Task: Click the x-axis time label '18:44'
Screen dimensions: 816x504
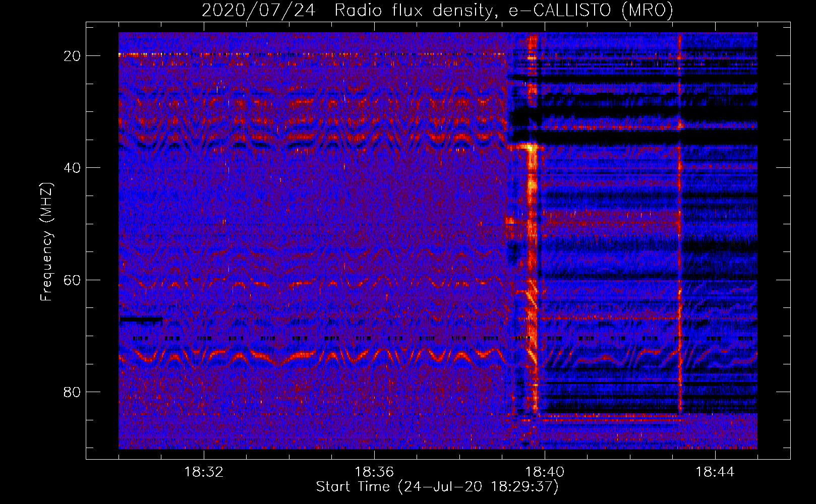Action: (715, 472)
